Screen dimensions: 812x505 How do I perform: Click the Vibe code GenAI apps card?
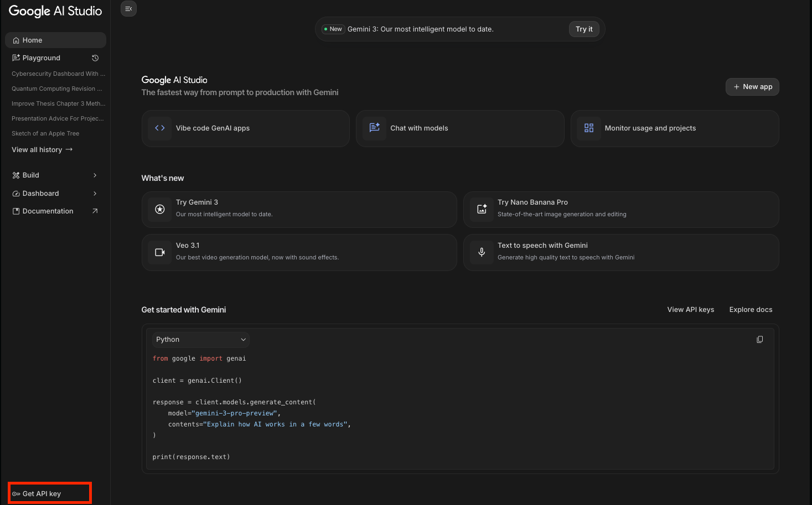coord(245,128)
